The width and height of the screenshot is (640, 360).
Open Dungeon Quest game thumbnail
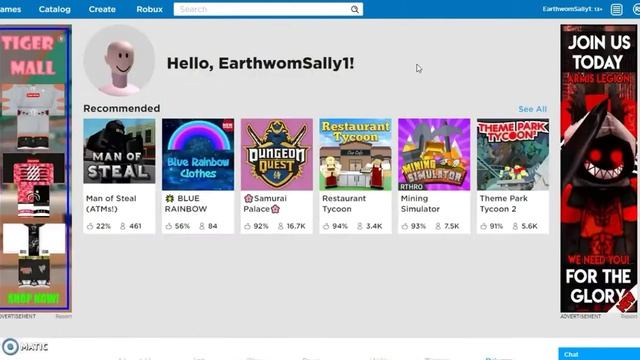(277, 154)
